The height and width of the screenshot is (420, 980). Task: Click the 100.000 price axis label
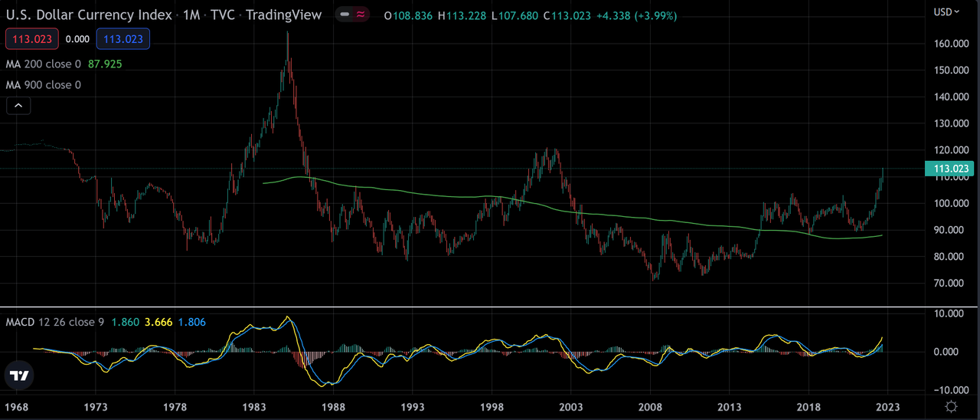pyautogui.click(x=950, y=203)
